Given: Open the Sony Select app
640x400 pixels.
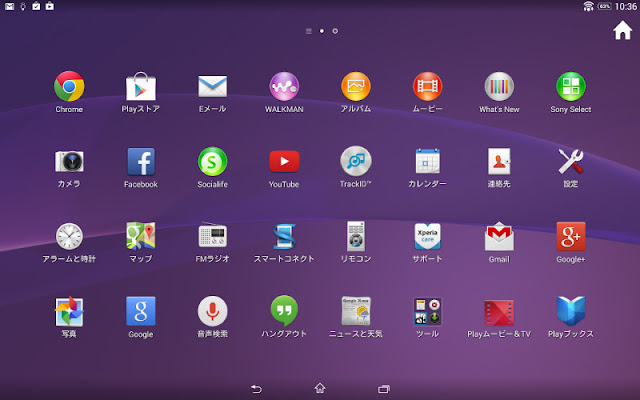Looking at the screenshot, I should [x=571, y=86].
